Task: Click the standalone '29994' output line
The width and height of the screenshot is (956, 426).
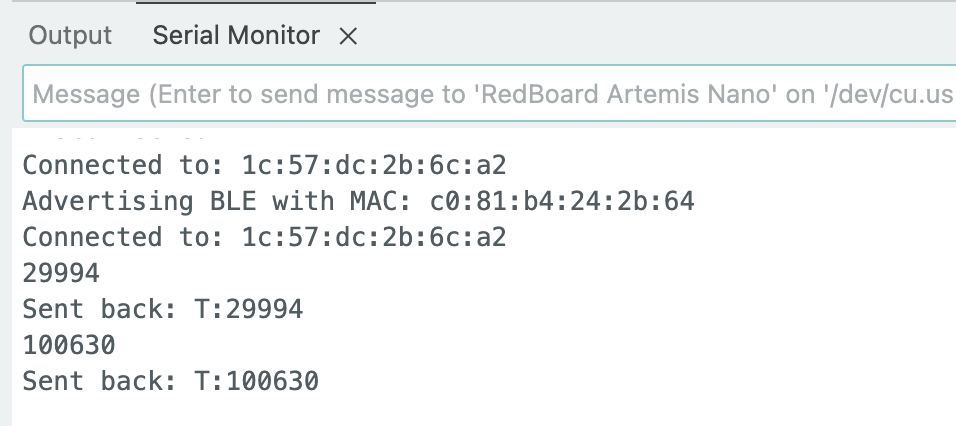Action: [61, 273]
